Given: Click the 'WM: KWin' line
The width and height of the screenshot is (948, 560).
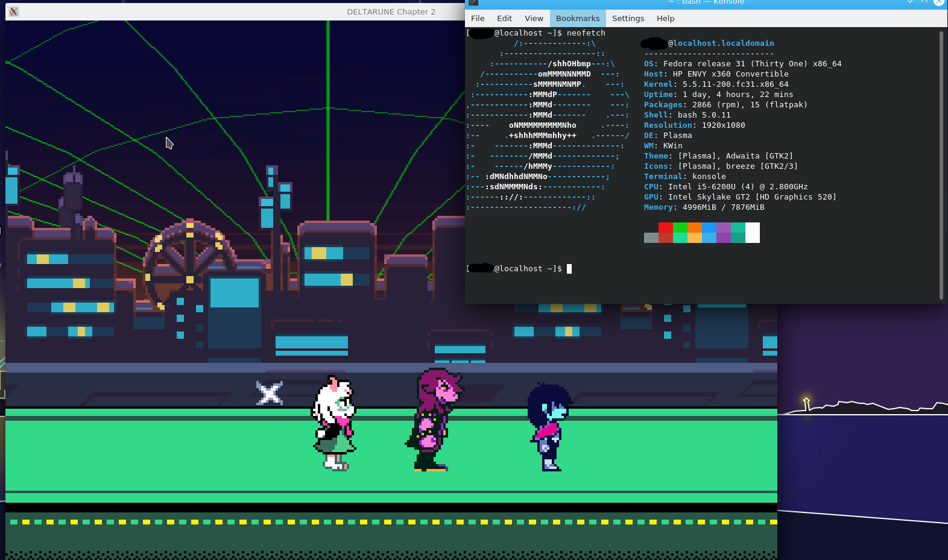Looking at the screenshot, I should point(663,146).
